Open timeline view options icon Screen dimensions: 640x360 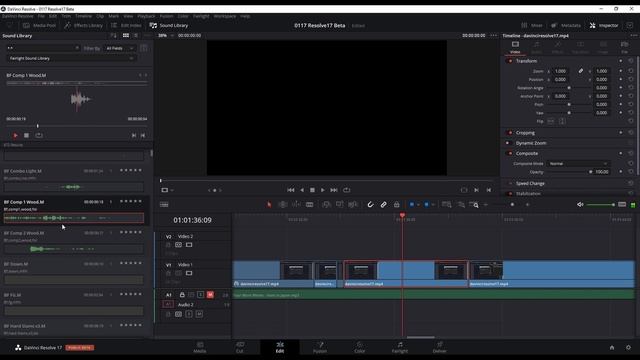click(164, 204)
